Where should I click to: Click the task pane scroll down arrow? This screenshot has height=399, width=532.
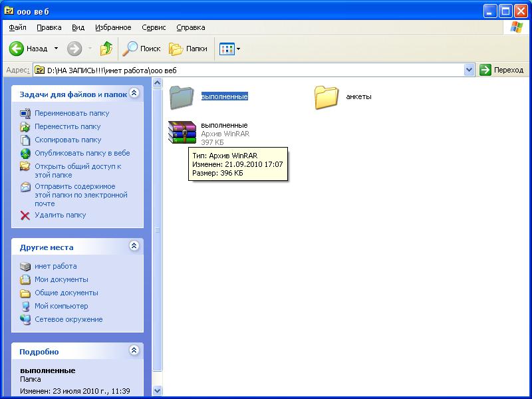coord(157,390)
